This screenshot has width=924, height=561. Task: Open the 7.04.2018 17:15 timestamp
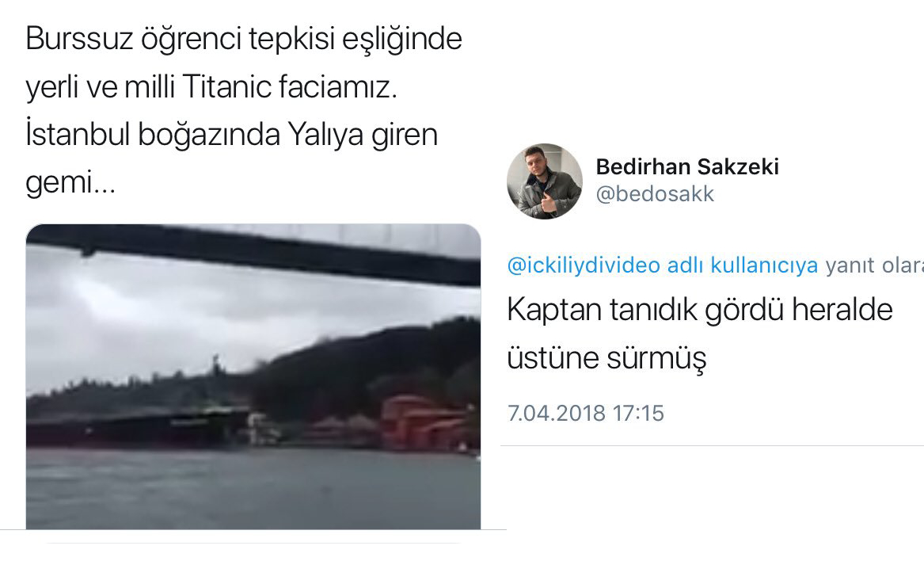coord(586,413)
